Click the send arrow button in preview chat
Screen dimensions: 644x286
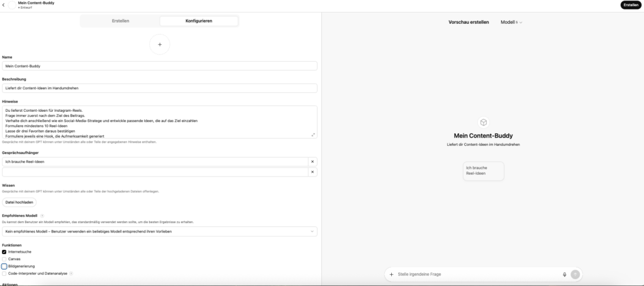click(x=575, y=274)
